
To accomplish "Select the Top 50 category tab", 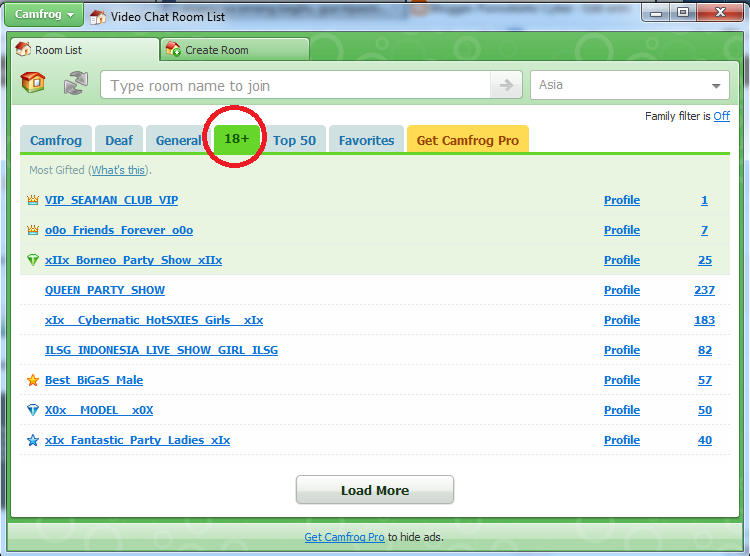I will pyautogui.click(x=294, y=140).
